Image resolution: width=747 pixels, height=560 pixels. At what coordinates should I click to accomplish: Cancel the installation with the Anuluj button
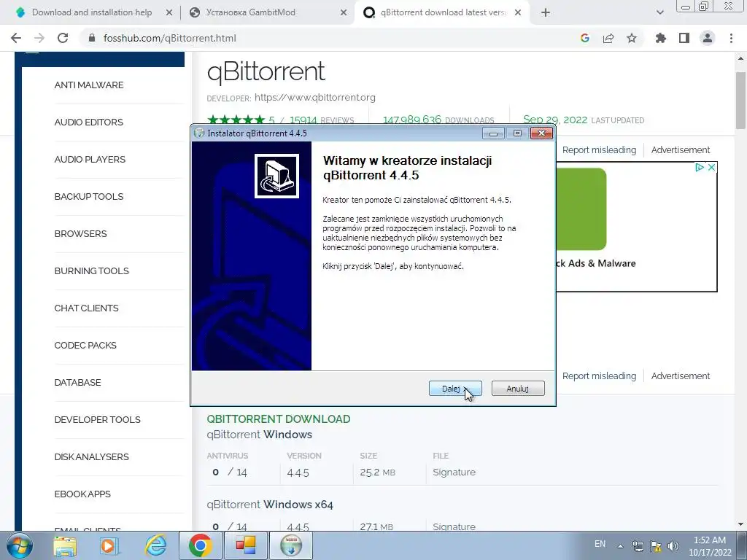[x=518, y=389]
